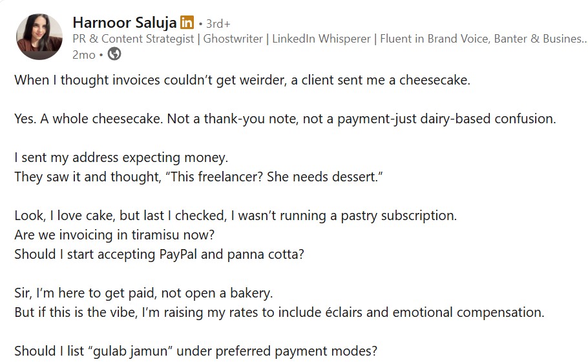Click the gold LinkedIn Premium badge icon
588x364 pixels.
pyautogui.click(x=187, y=23)
